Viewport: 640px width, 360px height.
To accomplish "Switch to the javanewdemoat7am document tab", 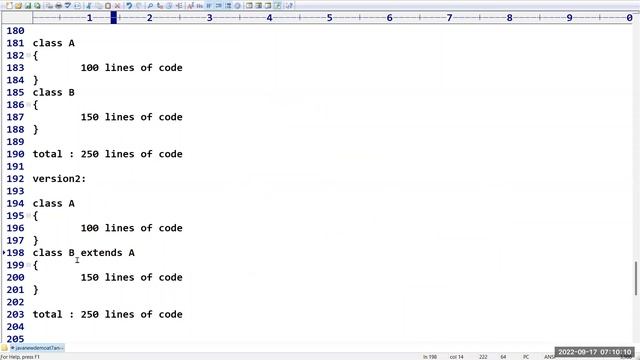I will 37,348.
